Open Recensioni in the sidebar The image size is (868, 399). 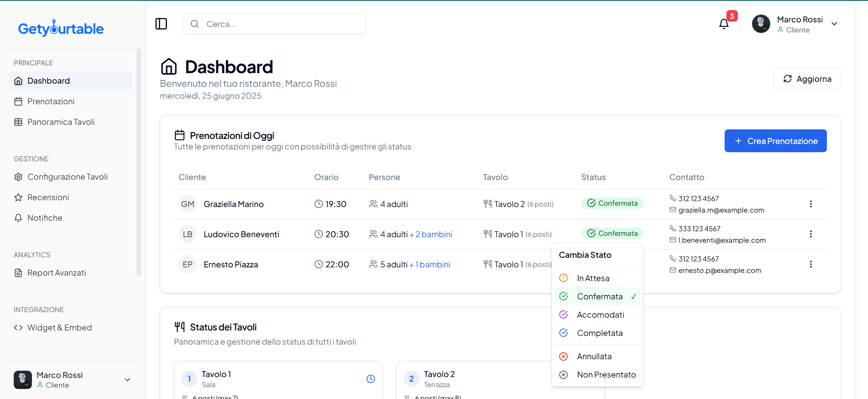pyautogui.click(x=70, y=197)
